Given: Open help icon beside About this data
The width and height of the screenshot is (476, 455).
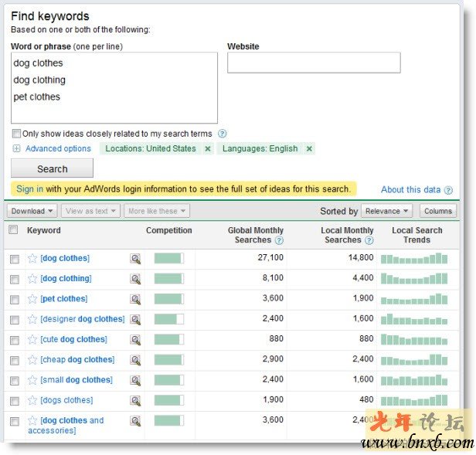Looking at the screenshot, I should [x=448, y=190].
